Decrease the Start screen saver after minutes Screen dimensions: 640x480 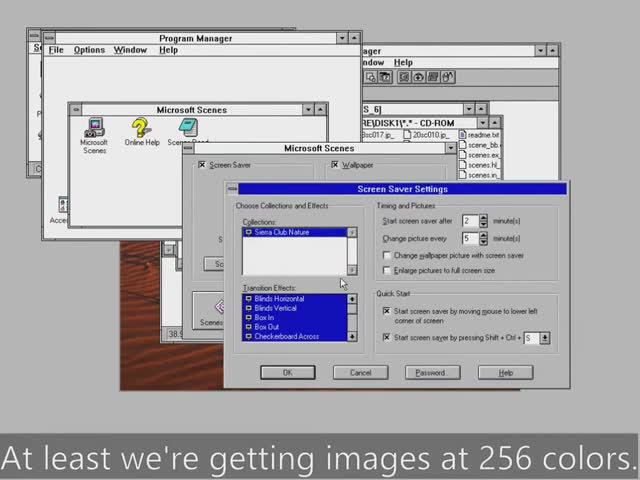pos(484,224)
